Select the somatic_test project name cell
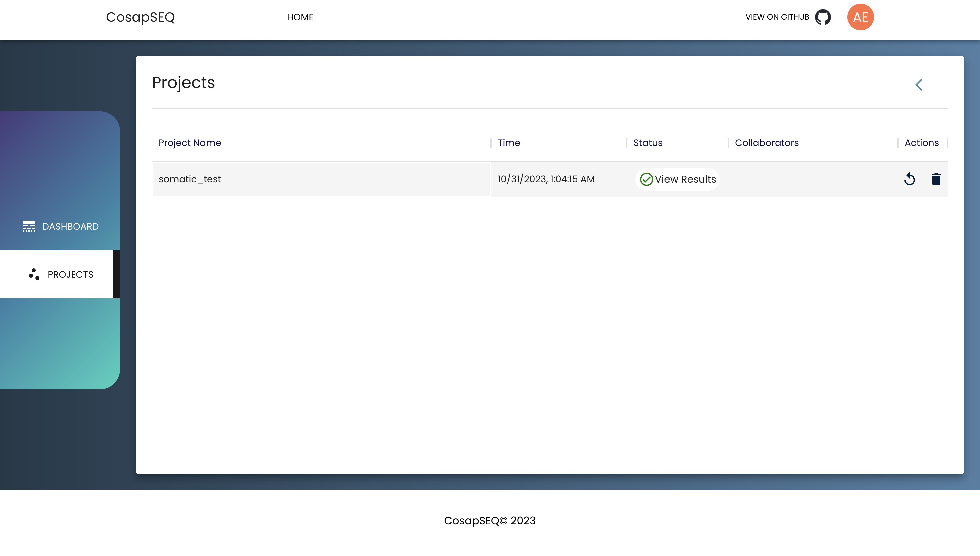The width and height of the screenshot is (980, 556). coord(321,179)
